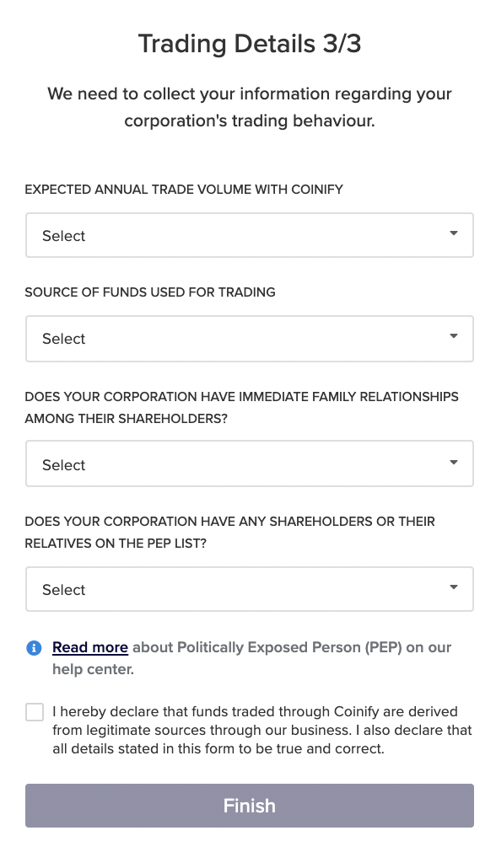
Task: Follow the Read more link about PEP
Action: (x=90, y=647)
